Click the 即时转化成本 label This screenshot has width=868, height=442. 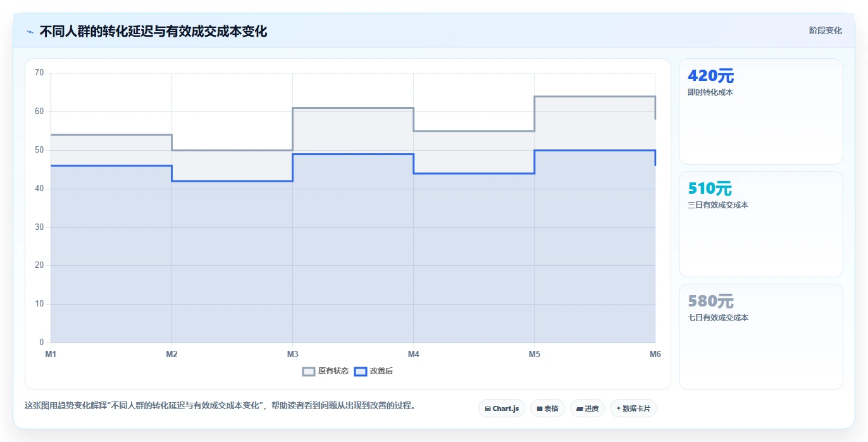pos(710,92)
